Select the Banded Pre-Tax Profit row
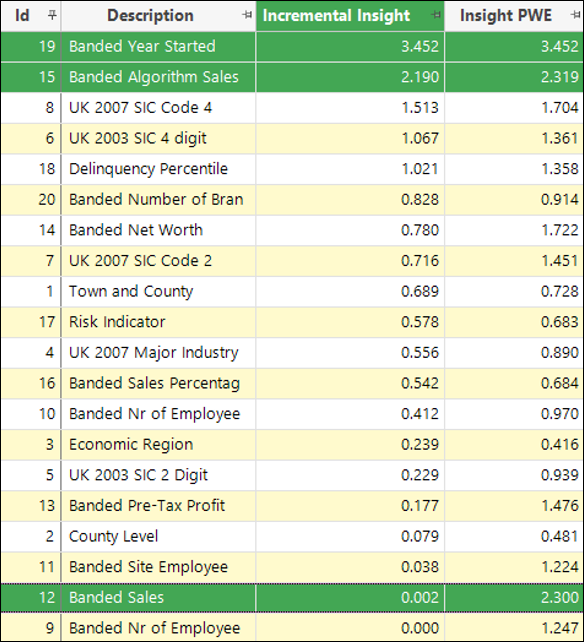The width and height of the screenshot is (584, 642). coord(292,506)
